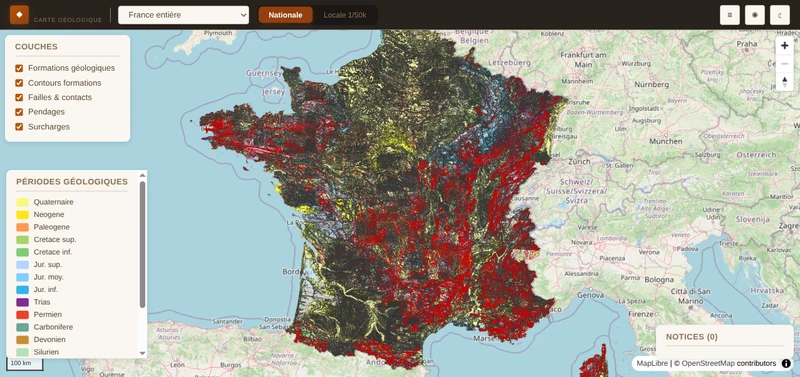
Task: Click the Jur. inf. blue swatch
Action: [22, 290]
